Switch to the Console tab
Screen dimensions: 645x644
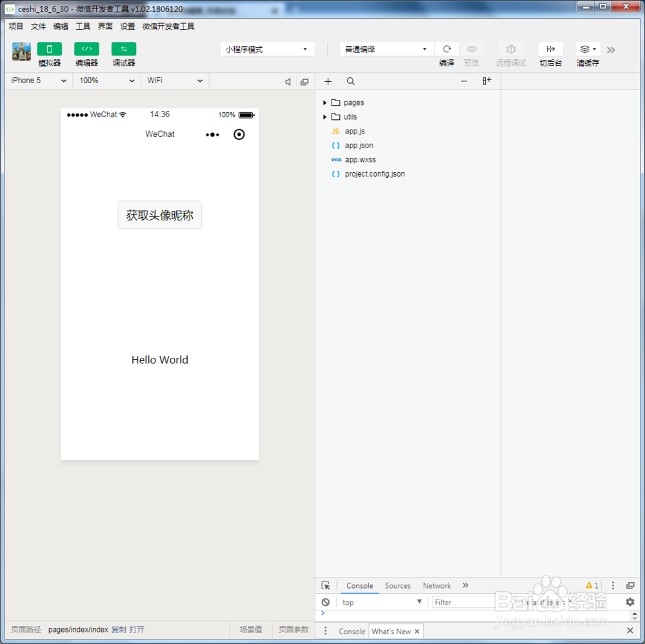(359, 585)
